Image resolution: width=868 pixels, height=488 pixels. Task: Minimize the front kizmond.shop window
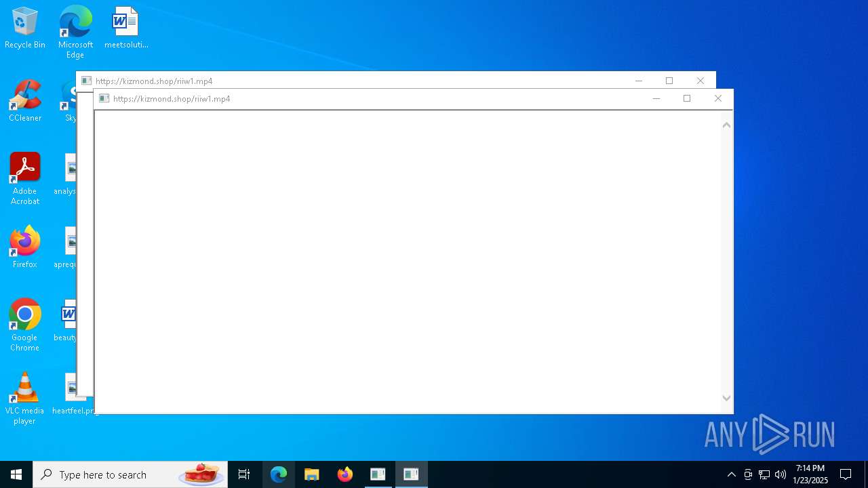(x=656, y=99)
